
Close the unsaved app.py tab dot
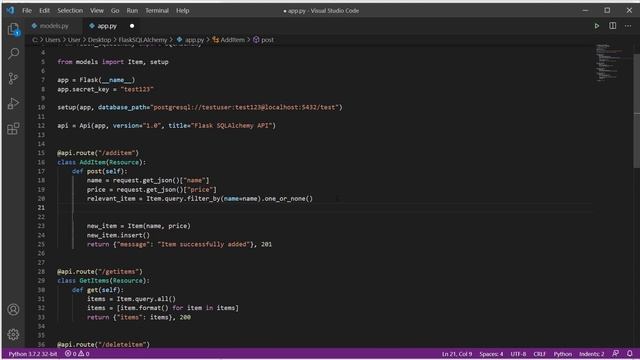point(132,26)
